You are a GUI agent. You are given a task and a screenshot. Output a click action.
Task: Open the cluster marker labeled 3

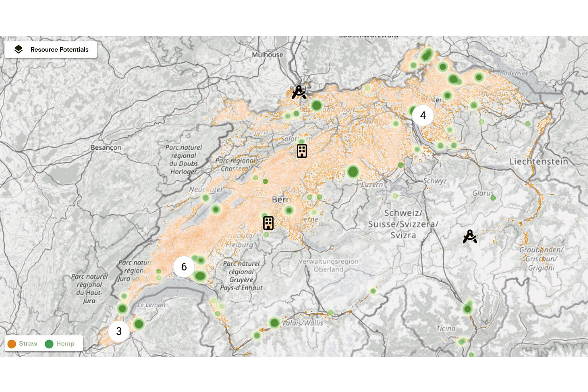pos(119,331)
